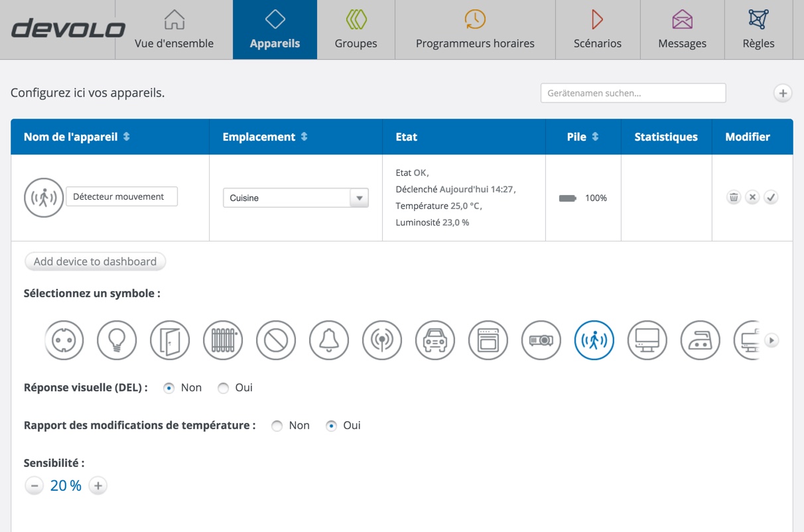Click the trash icon to delete device
804x532 pixels.
(x=734, y=197)
